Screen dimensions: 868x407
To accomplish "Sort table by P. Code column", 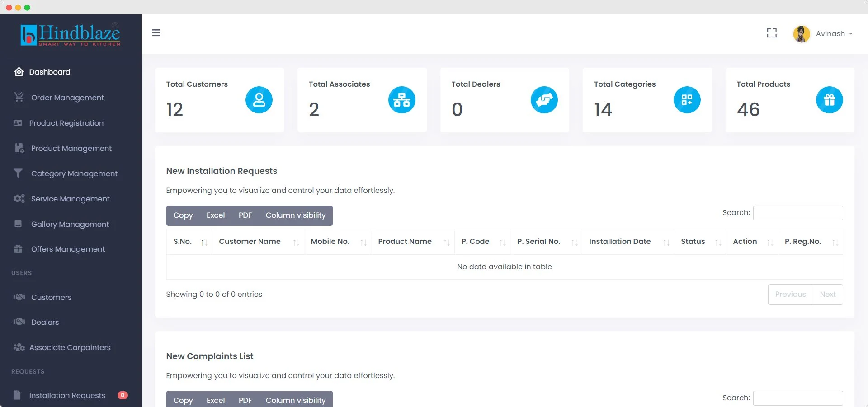I will [482, 242].
